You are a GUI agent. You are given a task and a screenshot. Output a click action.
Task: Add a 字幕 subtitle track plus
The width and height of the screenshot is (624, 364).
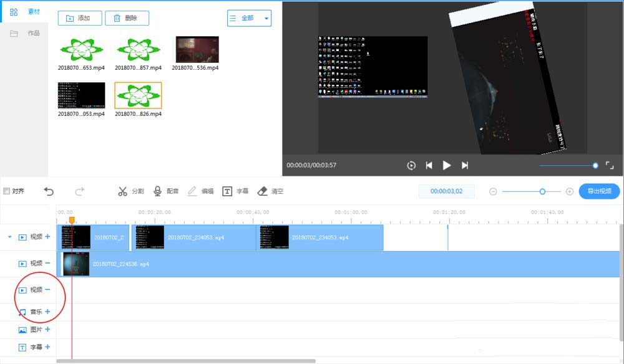tap(48, 347)
